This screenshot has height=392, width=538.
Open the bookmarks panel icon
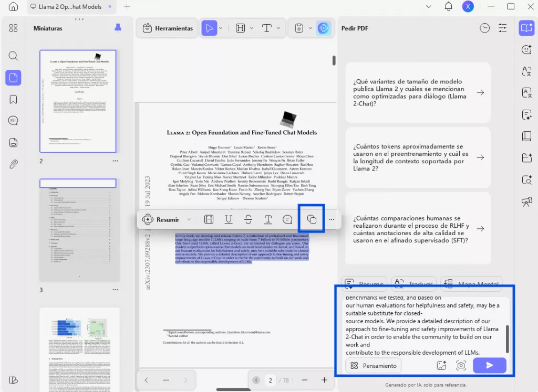click(x=13, y=99)
